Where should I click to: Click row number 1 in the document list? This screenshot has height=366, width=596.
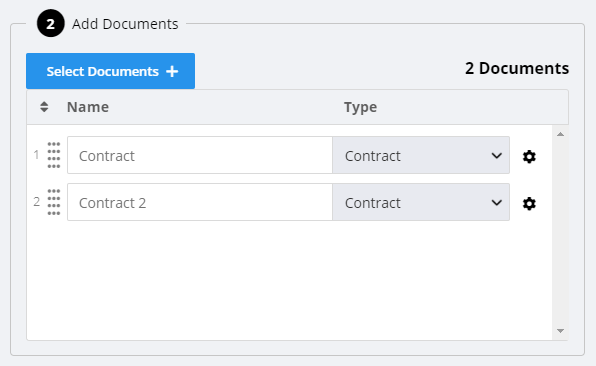coord(36,155)
